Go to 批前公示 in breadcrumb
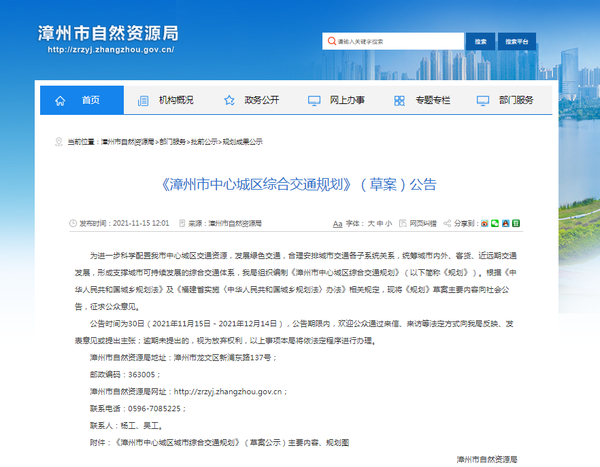The width and height of the screenshot is (600, 467). pyautogui.click(x=204, y=142)
